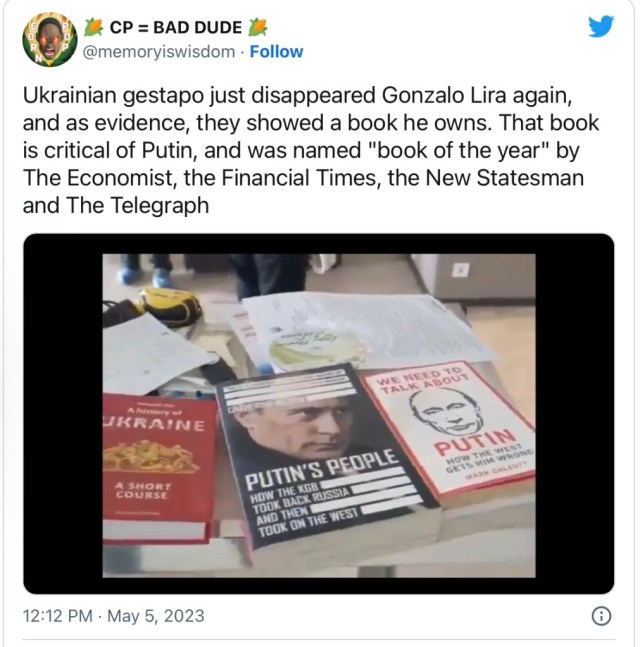Click the corn emoji after BAD DUDE
This screenshot has width=640, height=647.
tap(258, 28)
